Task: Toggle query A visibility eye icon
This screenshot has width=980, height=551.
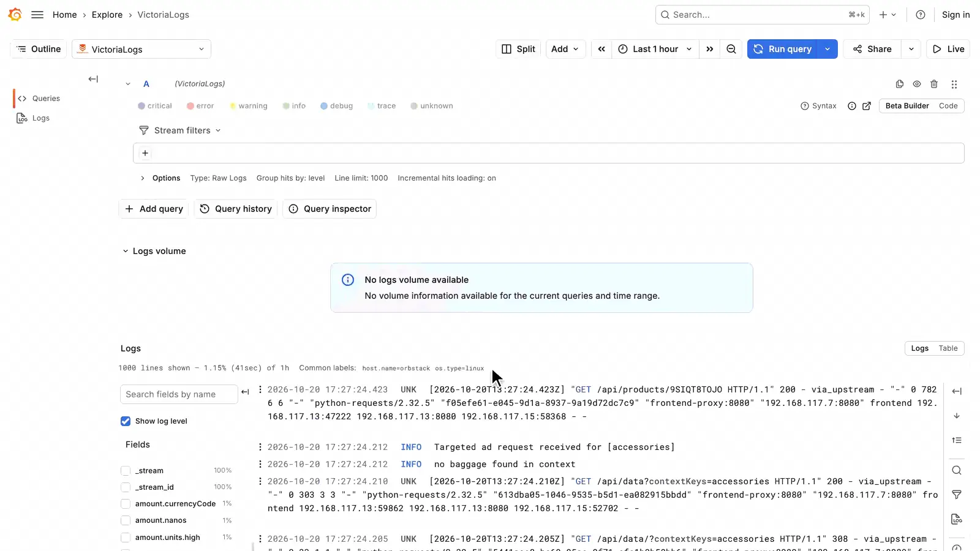Action: [917, 84]
